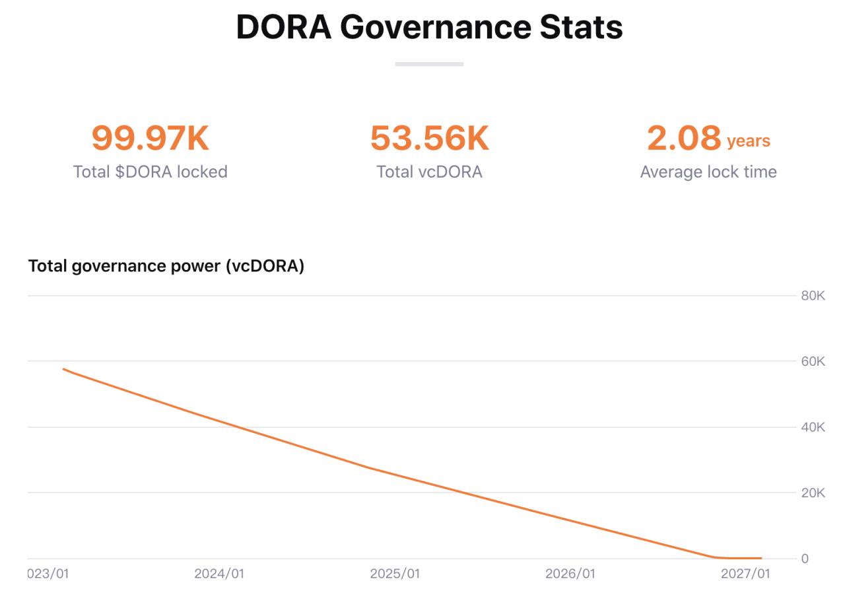This screenshot has height=616, width=845.
Task: Click the DORA Governance Stats heading
Action: [x=429, y=27]
